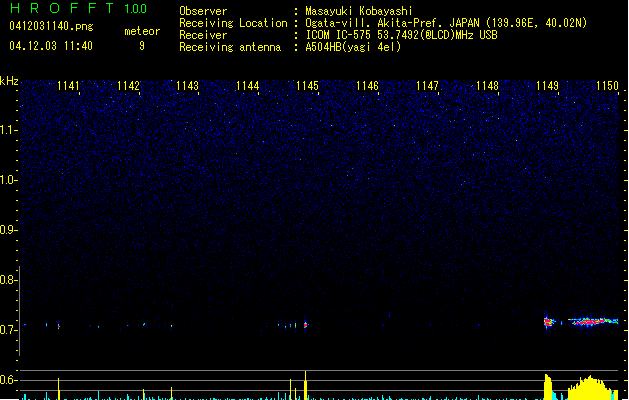Click the 1143 time axis marker
Image resolution: width=629 pixels, height=400 pixels.
187,86
